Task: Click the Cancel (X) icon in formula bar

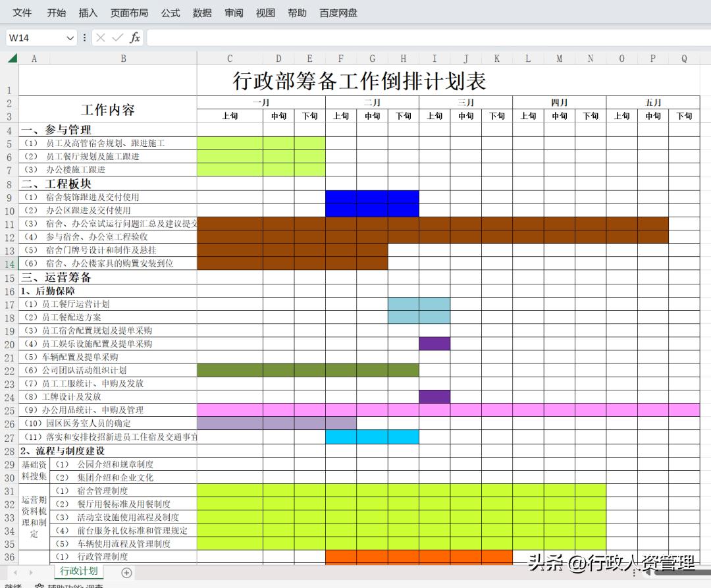Action: 100,38
